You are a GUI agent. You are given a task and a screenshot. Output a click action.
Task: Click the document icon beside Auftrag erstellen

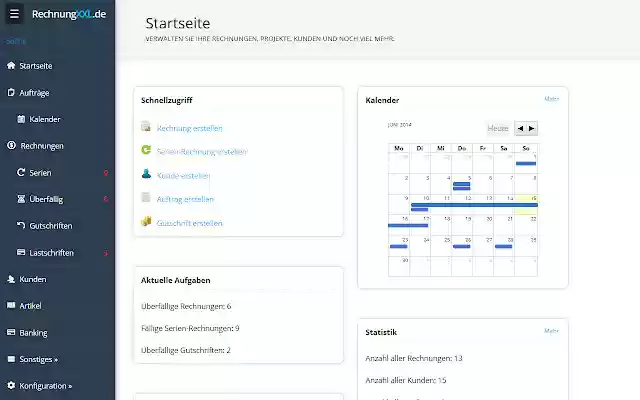click(146, 197)
